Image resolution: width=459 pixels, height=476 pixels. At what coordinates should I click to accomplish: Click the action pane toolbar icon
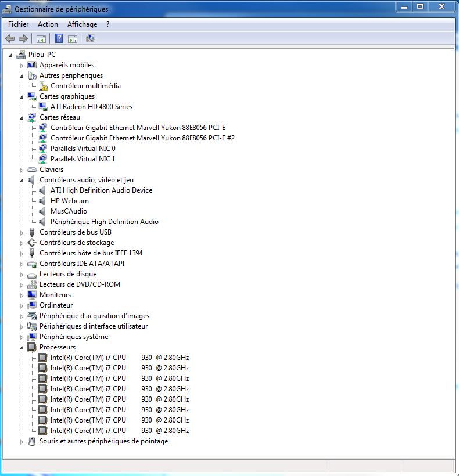point(72,39)
